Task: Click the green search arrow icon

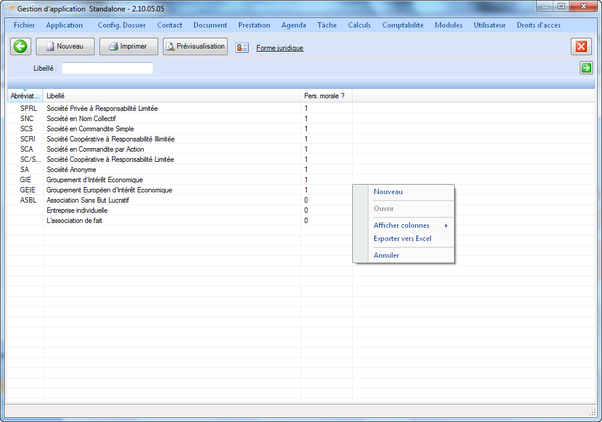Action: point(586,68)
